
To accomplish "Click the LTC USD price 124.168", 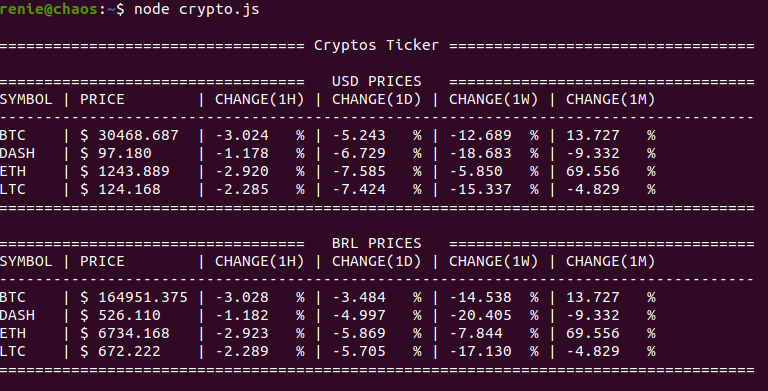I will tap(129, 190).
